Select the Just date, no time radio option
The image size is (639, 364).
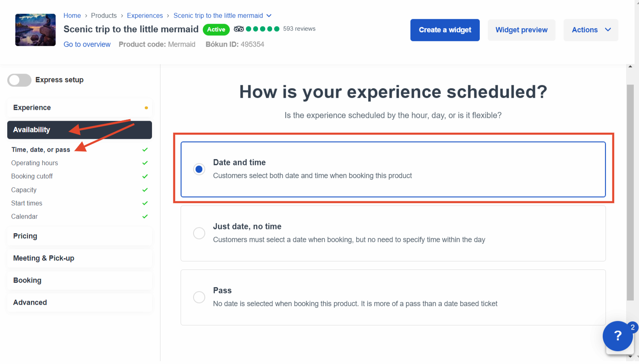199,233
